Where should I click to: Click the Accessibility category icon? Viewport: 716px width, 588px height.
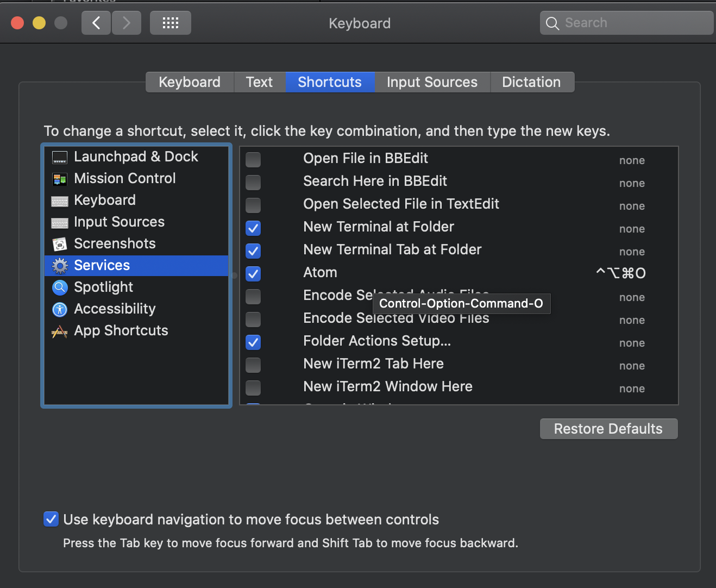click(60, 309)
